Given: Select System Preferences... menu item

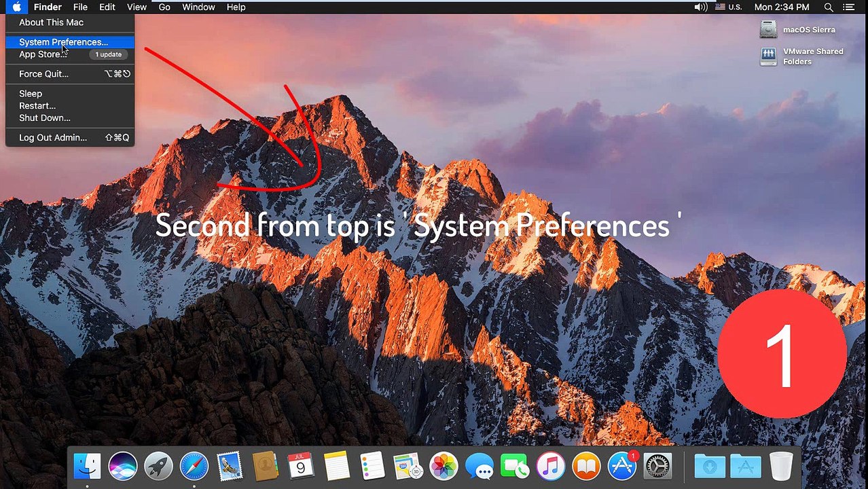Looking at the screenshot, I should 70,42.
